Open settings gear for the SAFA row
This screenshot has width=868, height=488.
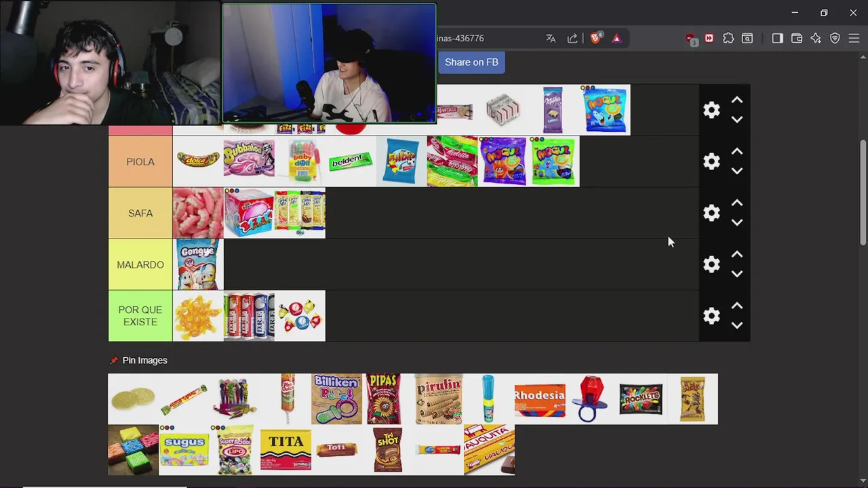click(711, 213)
